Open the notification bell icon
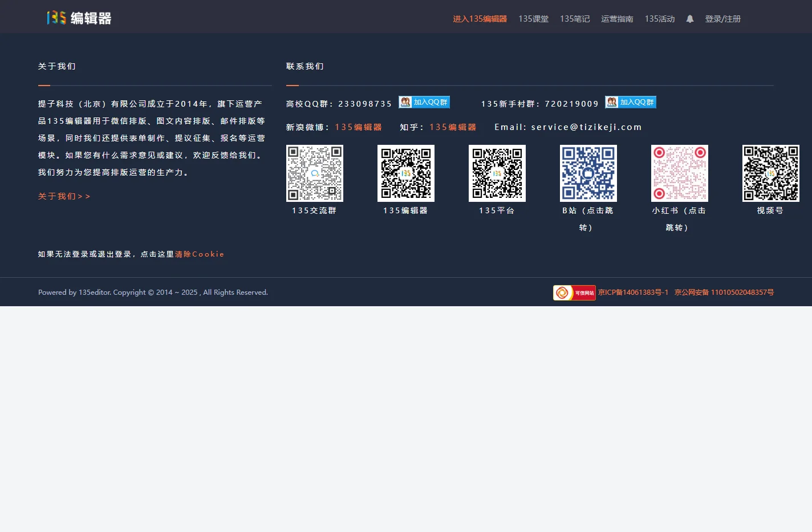Viewport: 812px width, 532px height. coord(690,19)
